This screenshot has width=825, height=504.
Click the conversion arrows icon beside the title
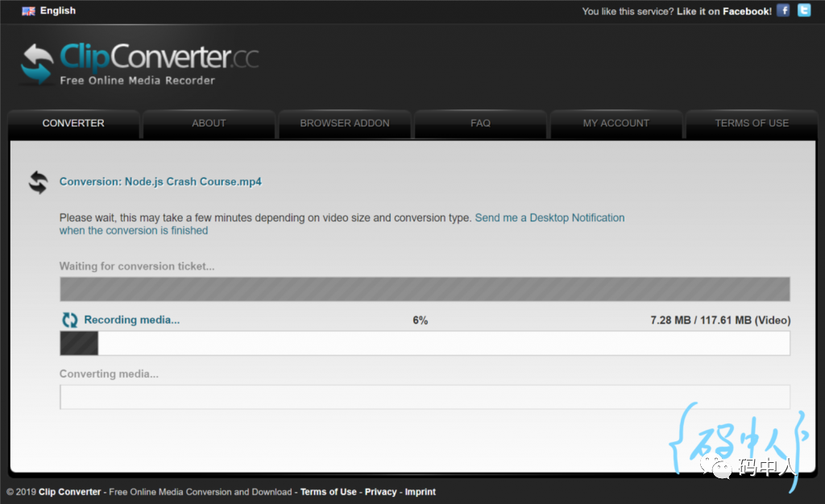pos(39,183)
